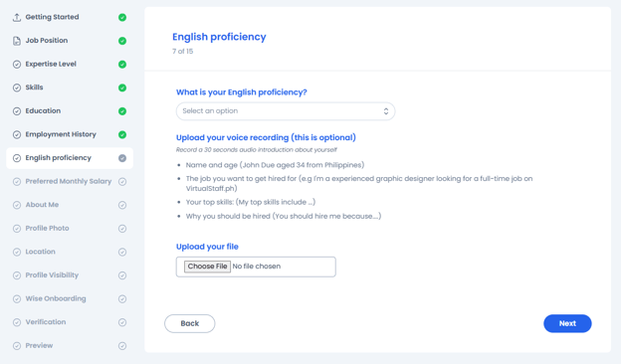
Task: Jump to the Verification step
Action: (70, 322)
